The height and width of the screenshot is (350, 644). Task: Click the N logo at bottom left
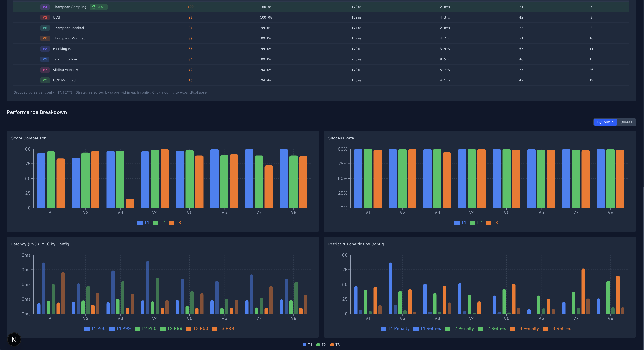pyautogui.click(x=14, y=340)
